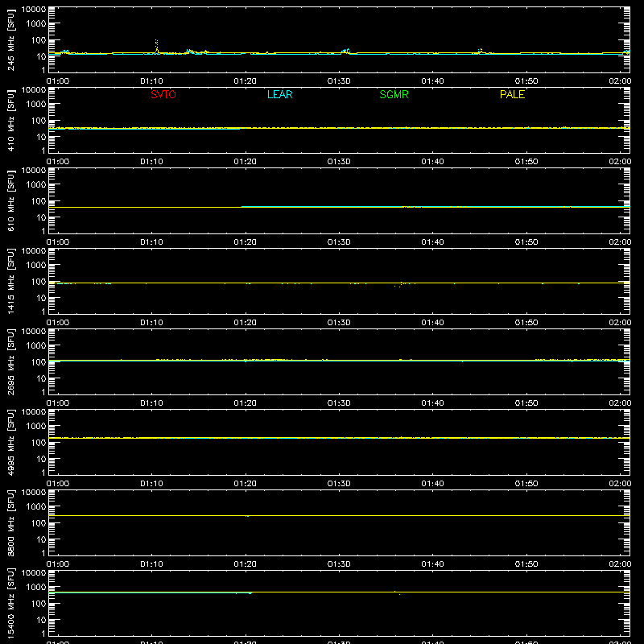
Task: Click the 01:10 time label under 1415 MHz plot
Action: (x=151, y=323)
